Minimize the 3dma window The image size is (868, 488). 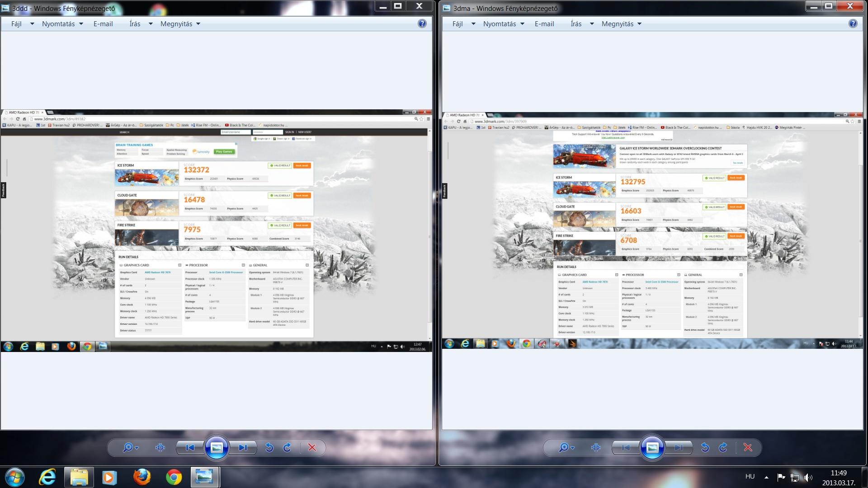pos(813,6)
